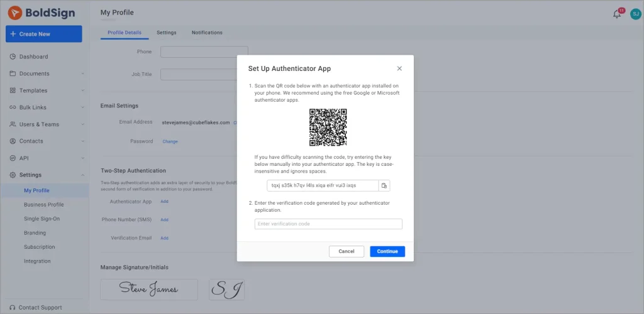Click the API icon in sidebar

pos(13,158)
